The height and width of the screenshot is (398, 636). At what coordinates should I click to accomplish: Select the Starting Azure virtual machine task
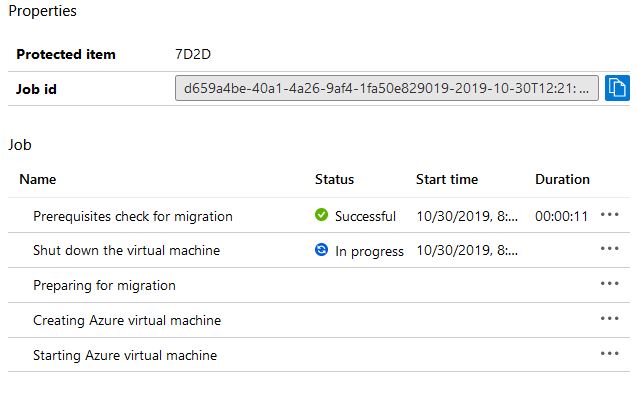125,355
